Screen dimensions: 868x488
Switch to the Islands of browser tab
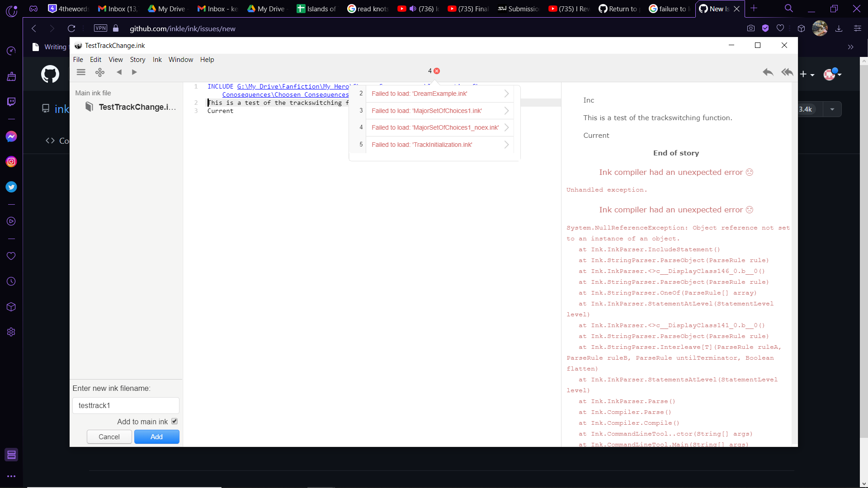tap(316, 9)
